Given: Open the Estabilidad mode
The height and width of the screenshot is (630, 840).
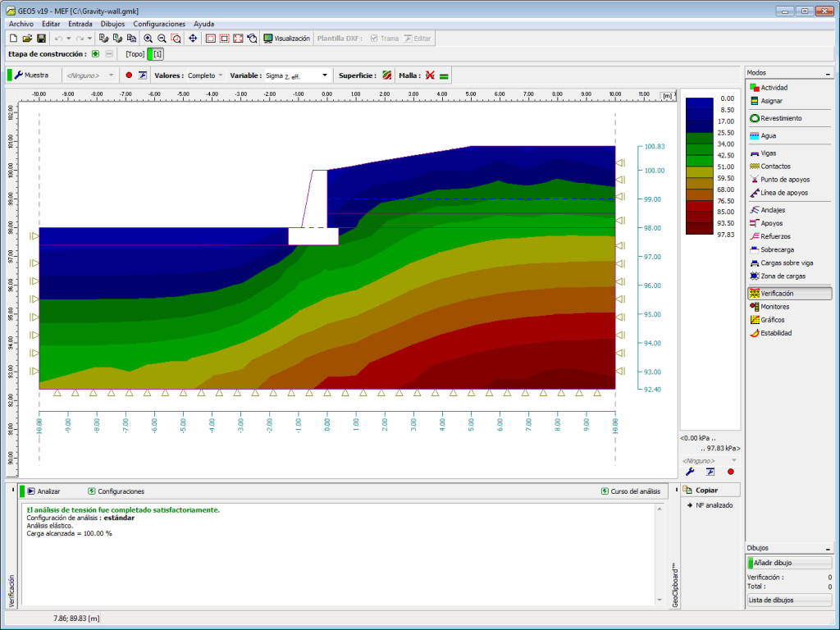Looking at the screenshot, I should coord(775,333).
